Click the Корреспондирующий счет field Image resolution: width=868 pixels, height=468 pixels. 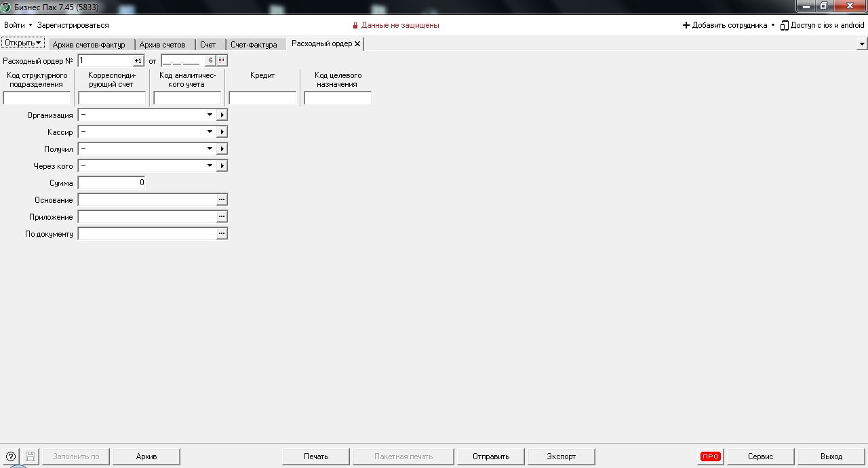[x=112, y=98]
